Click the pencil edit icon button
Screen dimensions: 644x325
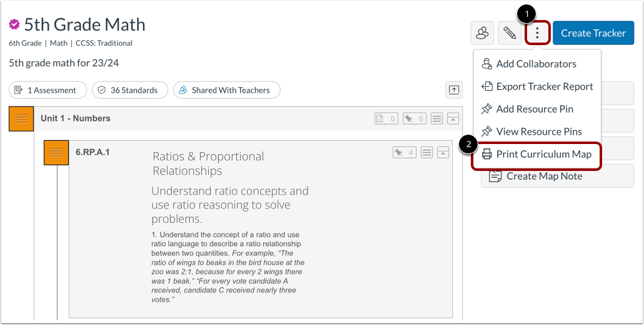click(x=510, y=33)
